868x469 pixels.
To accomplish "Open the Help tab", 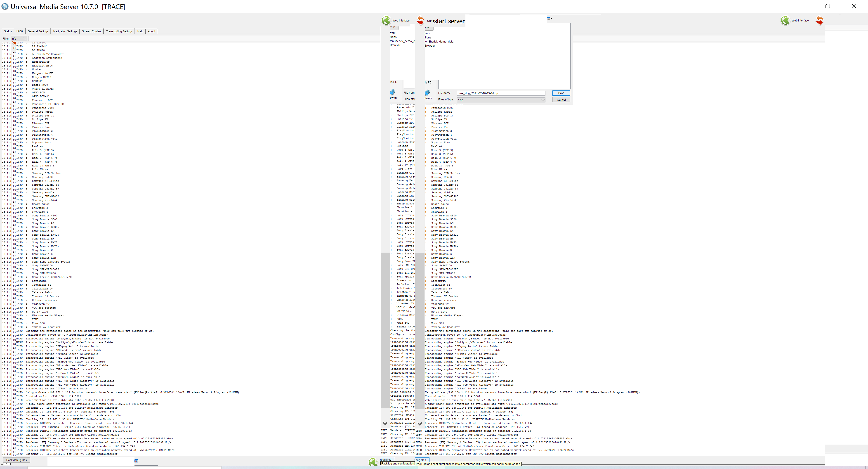I will click(x=140, y=31).
